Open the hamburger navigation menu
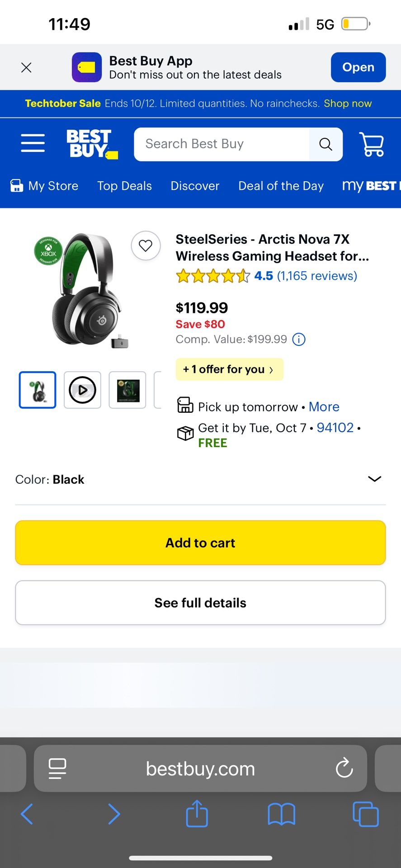Screen dimensions: 401x868 coord(33,143)
